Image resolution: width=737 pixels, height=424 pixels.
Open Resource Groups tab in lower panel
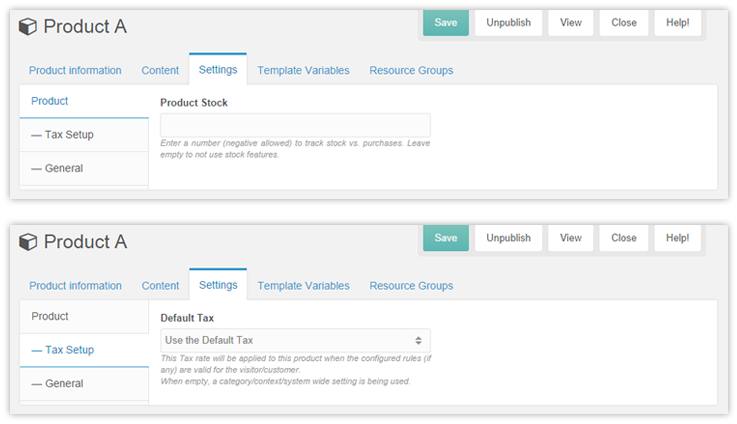tap(411, 286)
